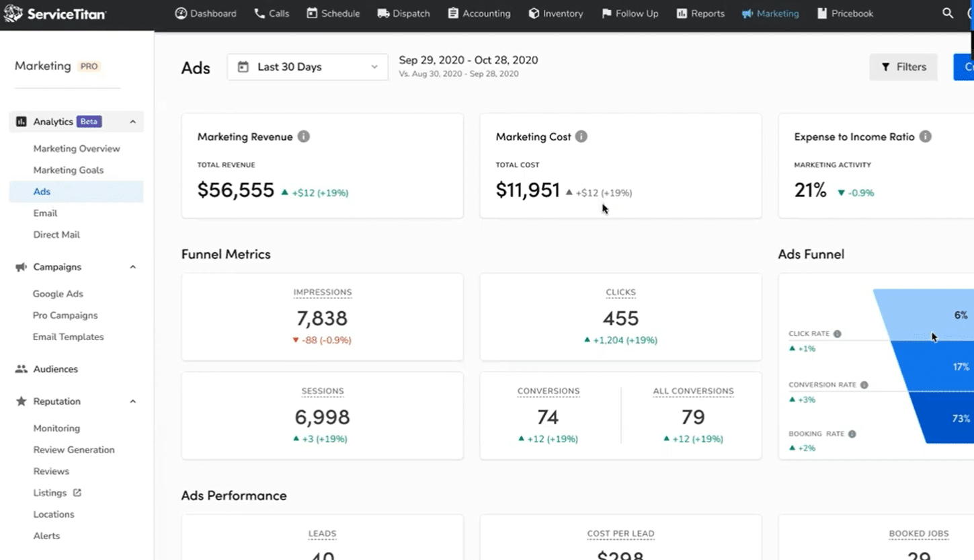Click the search magnifier icon in top bar

click(948, 13)
